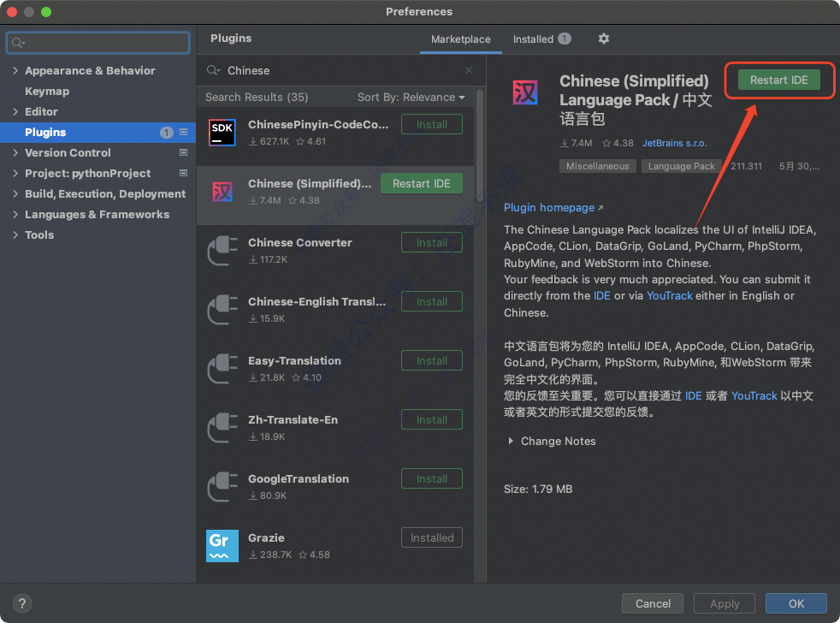
Task: Install Chinese-English Translate plugin
Action: click(x=432, y=301)
